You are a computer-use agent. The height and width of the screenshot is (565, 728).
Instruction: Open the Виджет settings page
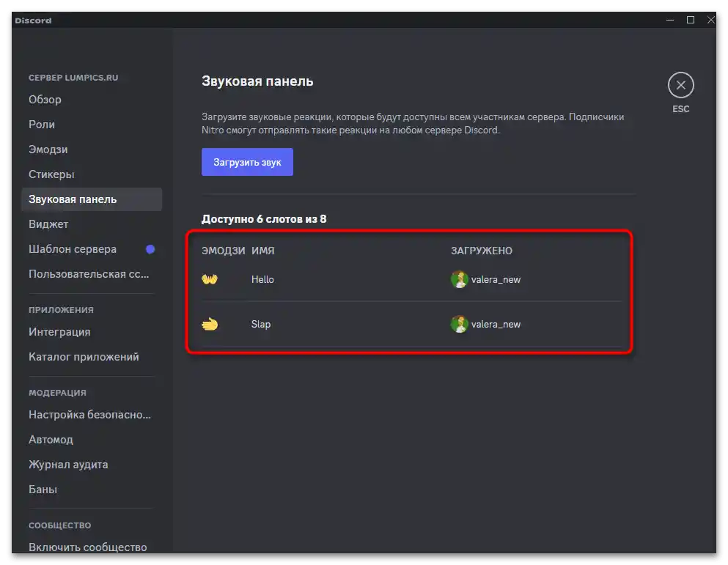(x=48, y=224)
